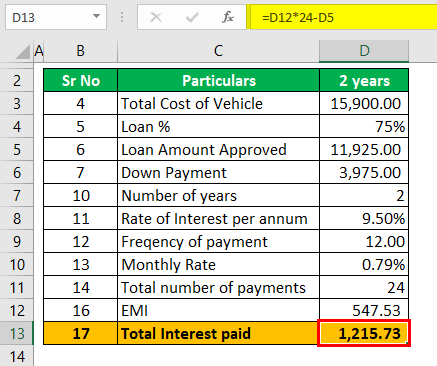This screenshot has width=437, height=366.
Task: Select the cell with value 11,925.00
Action: pos(364,149)
